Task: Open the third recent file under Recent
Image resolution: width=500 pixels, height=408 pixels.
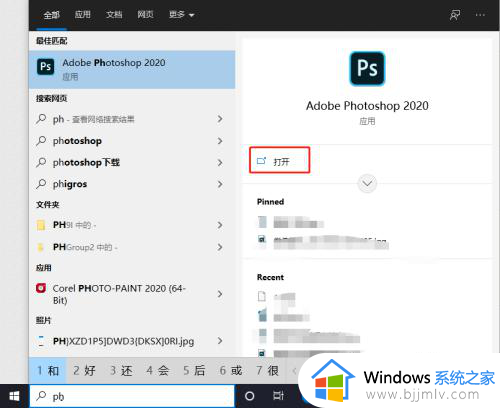Action: [x=309, y=336]
